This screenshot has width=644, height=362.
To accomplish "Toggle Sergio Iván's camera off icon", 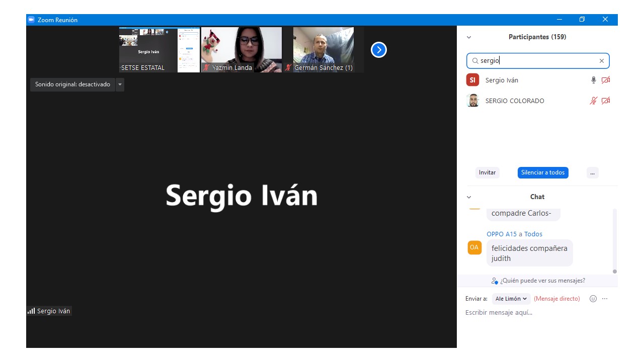I will [606, 80].
